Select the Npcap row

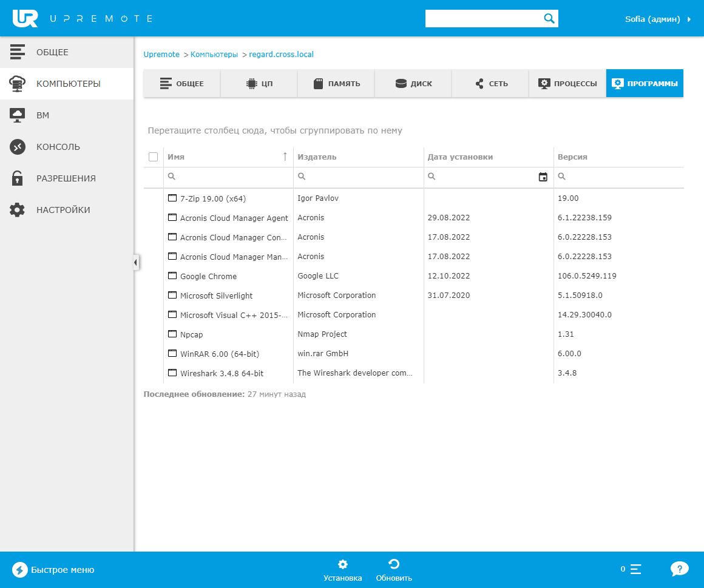413,334
